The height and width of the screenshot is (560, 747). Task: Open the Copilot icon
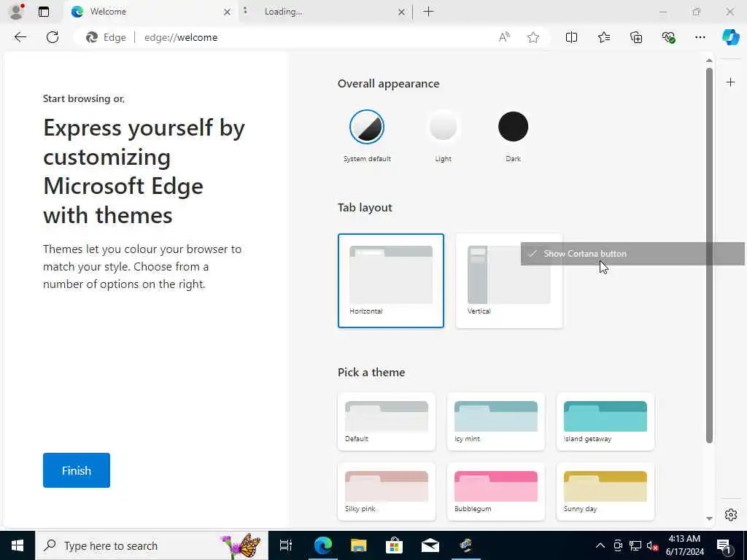pyautogui.click(x=730, y=37)
